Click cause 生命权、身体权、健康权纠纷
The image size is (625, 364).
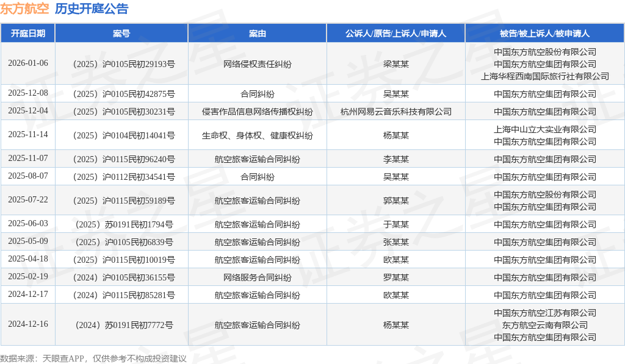coord(258,135)
